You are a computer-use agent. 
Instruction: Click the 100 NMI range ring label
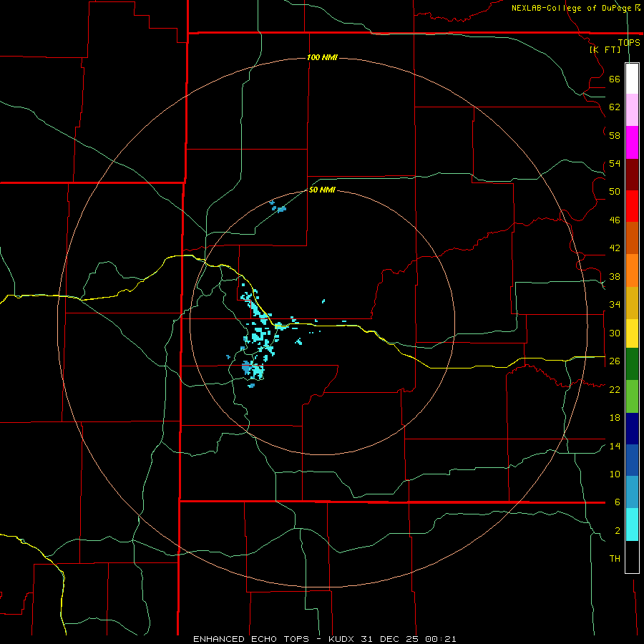pyautogui.click(x=322, y=57)
